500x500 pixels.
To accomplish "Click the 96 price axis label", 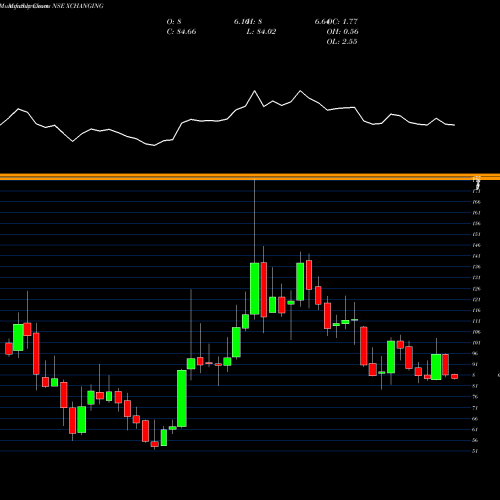I will pos(476,354).
